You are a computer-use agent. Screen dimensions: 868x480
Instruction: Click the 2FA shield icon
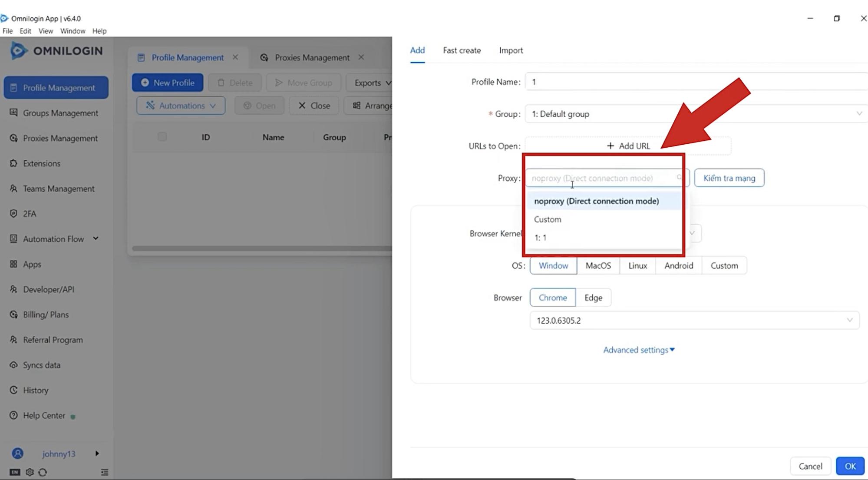13,214
